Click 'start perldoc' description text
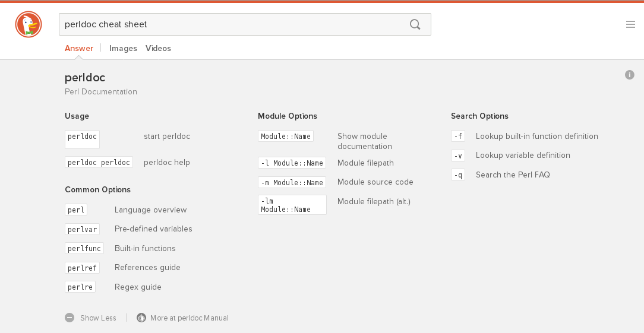Image resolution: width=644 pixels, height=333 pixels. coord(167,137)
